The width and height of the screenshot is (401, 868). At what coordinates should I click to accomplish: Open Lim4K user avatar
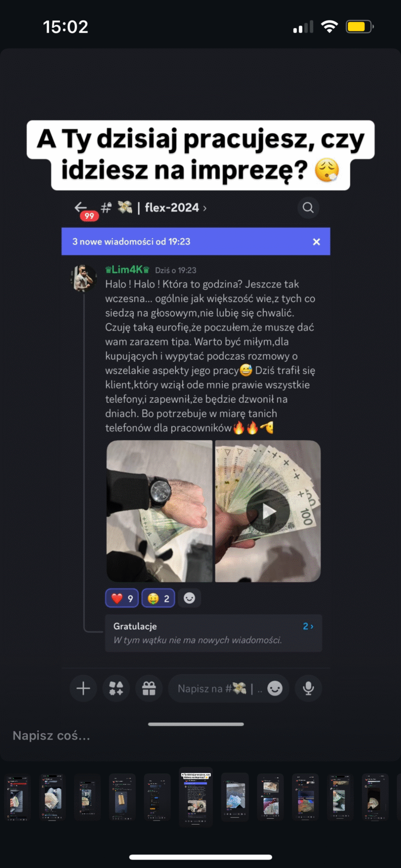[x=84, y=277]
